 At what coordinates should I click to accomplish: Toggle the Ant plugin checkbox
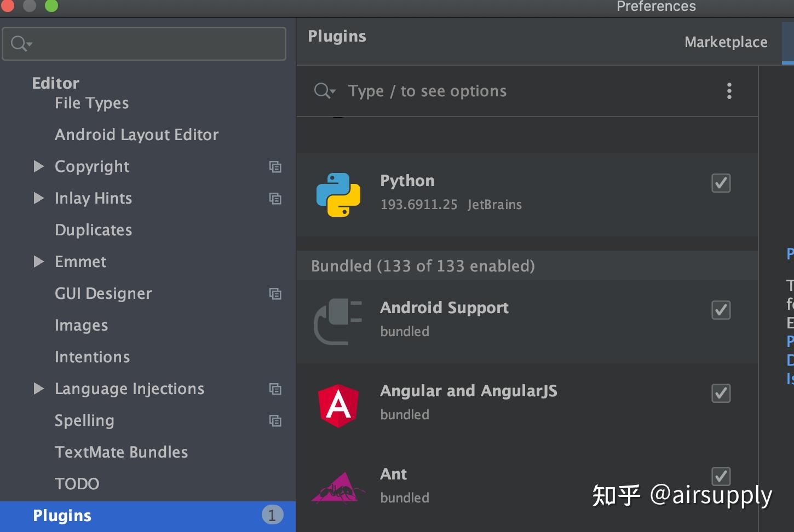(721, 476)
